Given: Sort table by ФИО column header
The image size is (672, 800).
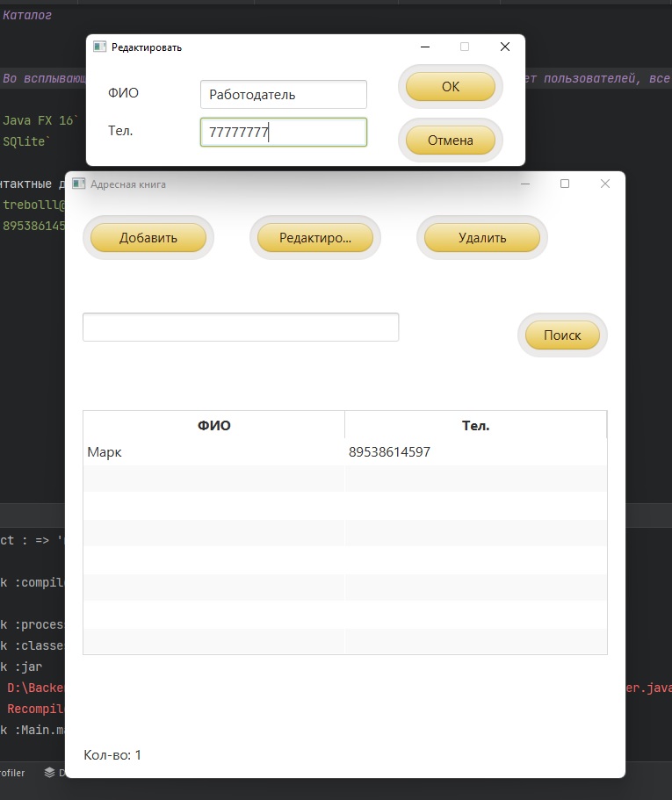Looking at the screenshot, I should [213, 425].
